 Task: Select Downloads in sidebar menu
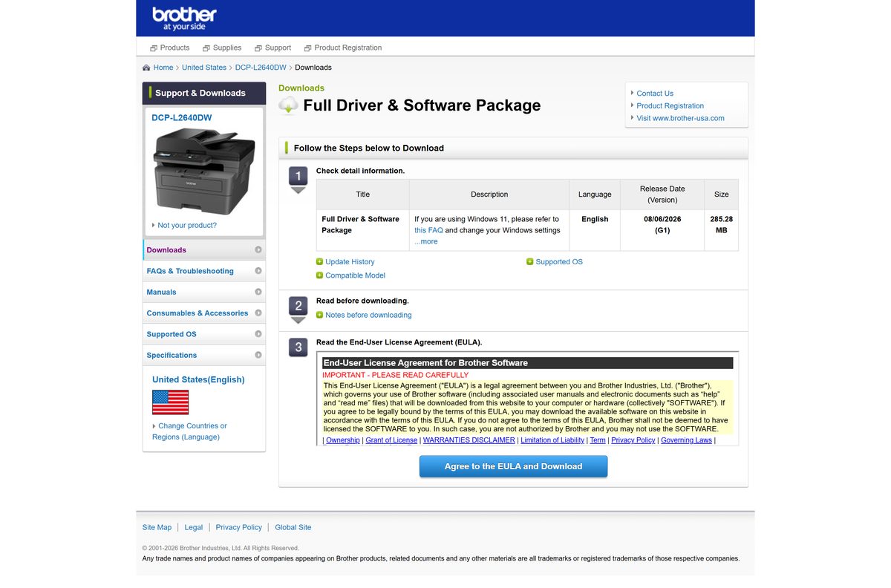(204, 250)
